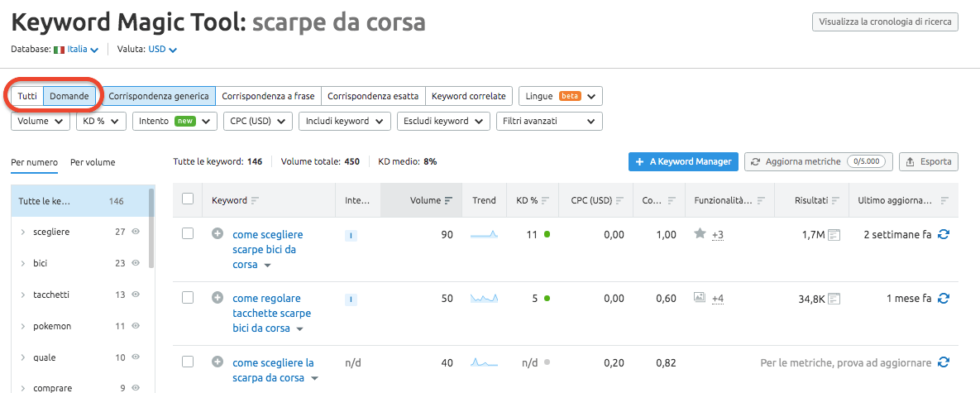Click the SERP features star icon
The width and height of the screenshot is (980, 393).
pos(700,235)
